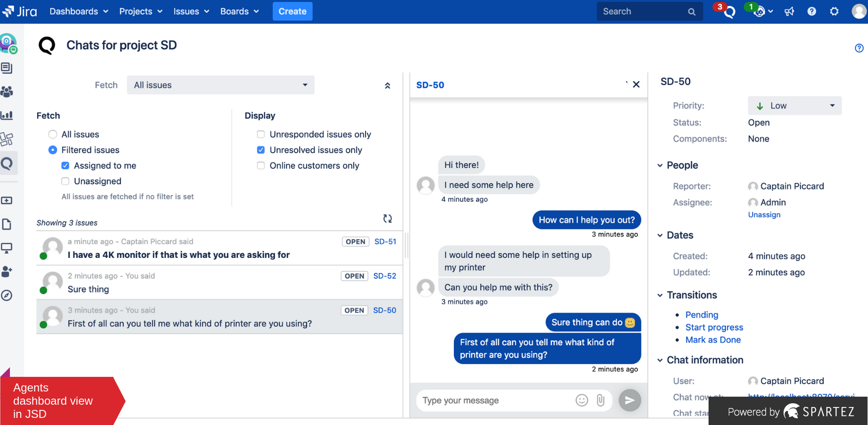Open the megaphone announcements icon
Screen dimensions: 868x425
(789, 11)
